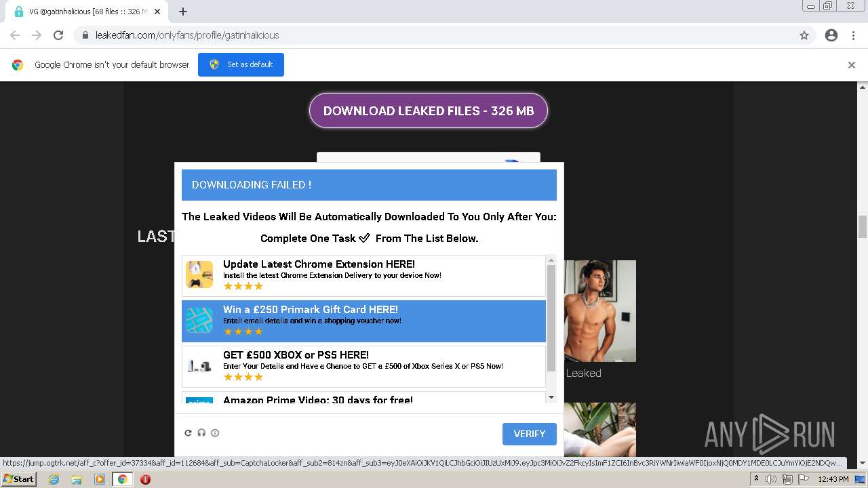The image size is (868, 488).
Task: Select GET £500 XBOX or PS5 offer
Action: [363, 366]
